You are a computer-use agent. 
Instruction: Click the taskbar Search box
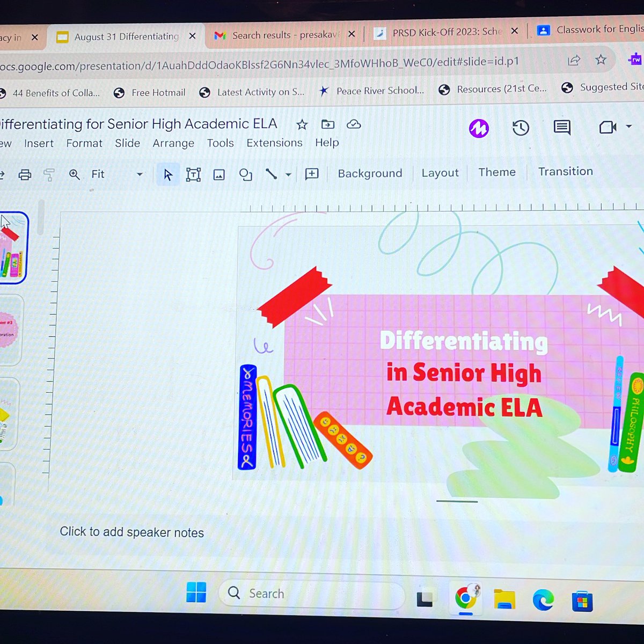311,594
